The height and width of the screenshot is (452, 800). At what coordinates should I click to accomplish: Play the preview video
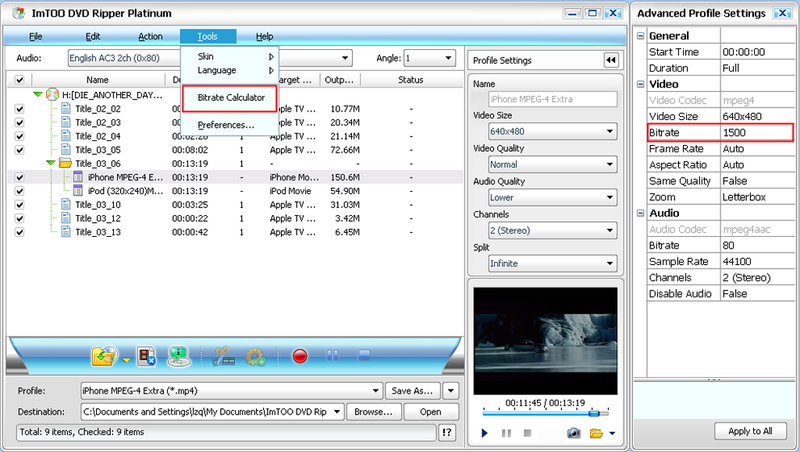[484, 433]
